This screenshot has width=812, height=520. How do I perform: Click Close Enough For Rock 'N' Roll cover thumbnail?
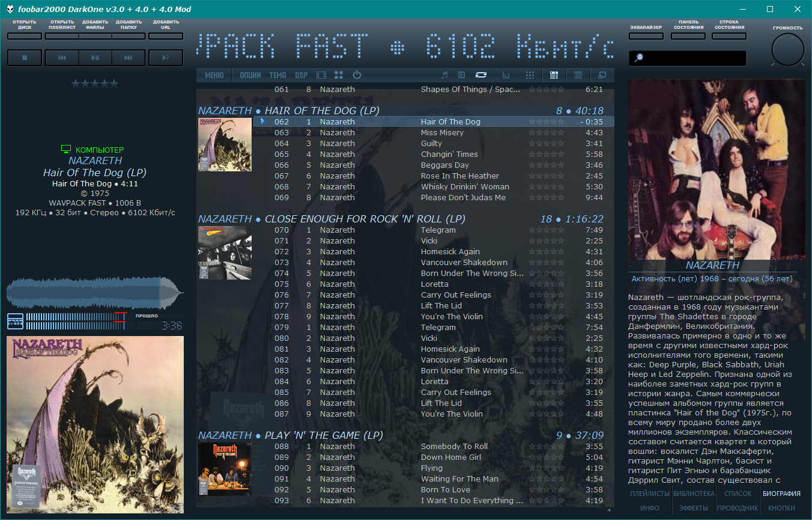tap(225, 252)
